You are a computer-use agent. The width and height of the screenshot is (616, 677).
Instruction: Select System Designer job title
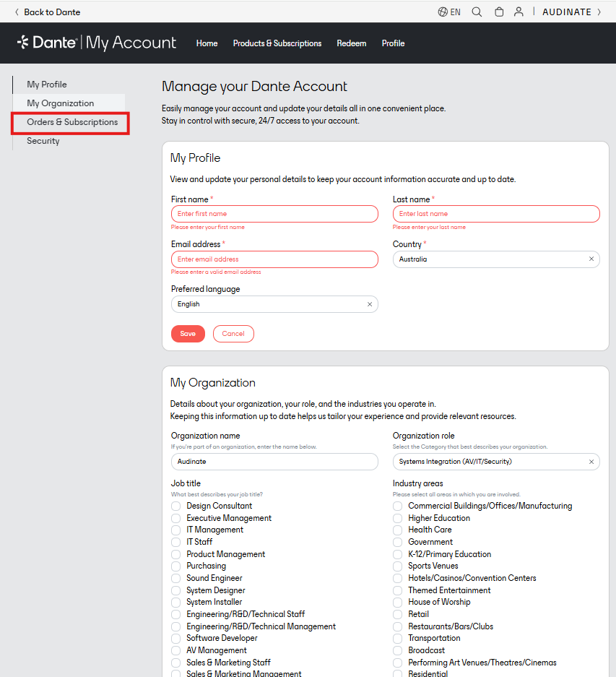tap(175, 590)
